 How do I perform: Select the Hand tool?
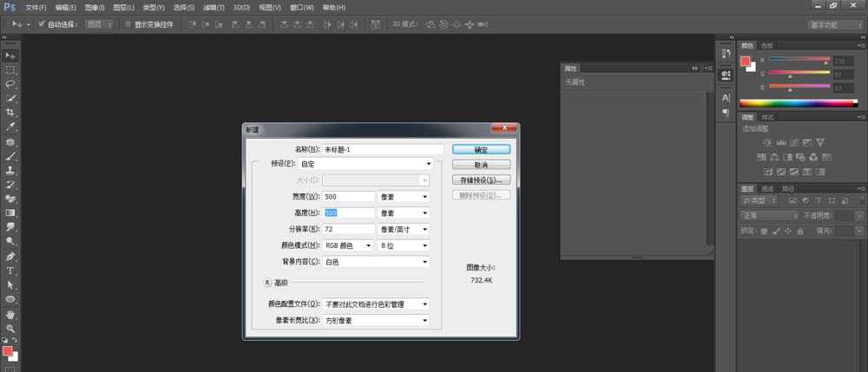(10, 314)
